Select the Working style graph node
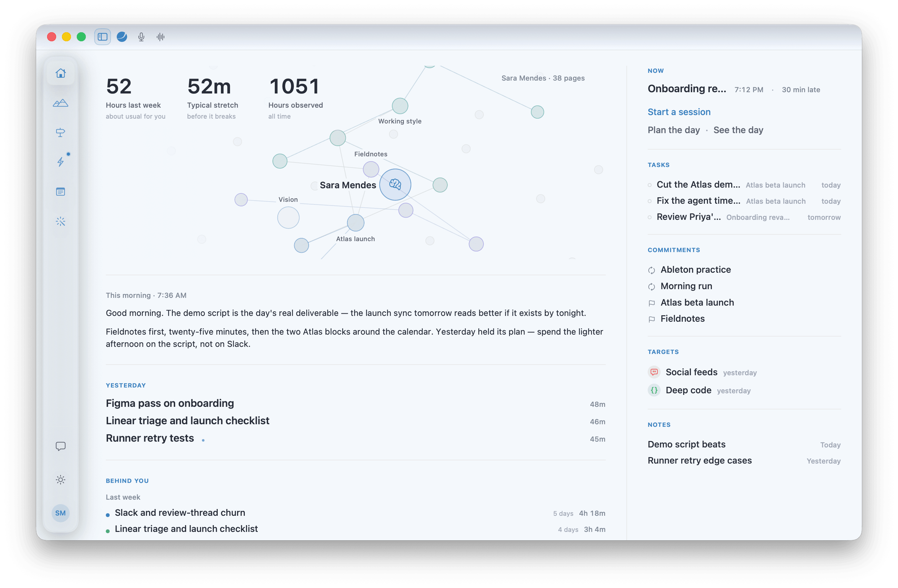Viewport: 898px width, 588px height. 400,106
